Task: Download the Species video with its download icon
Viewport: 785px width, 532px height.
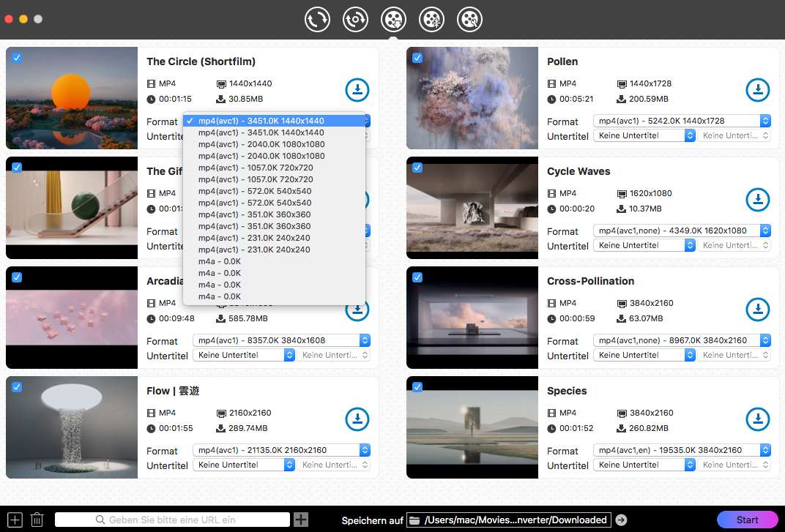Action: pos(758,419)
